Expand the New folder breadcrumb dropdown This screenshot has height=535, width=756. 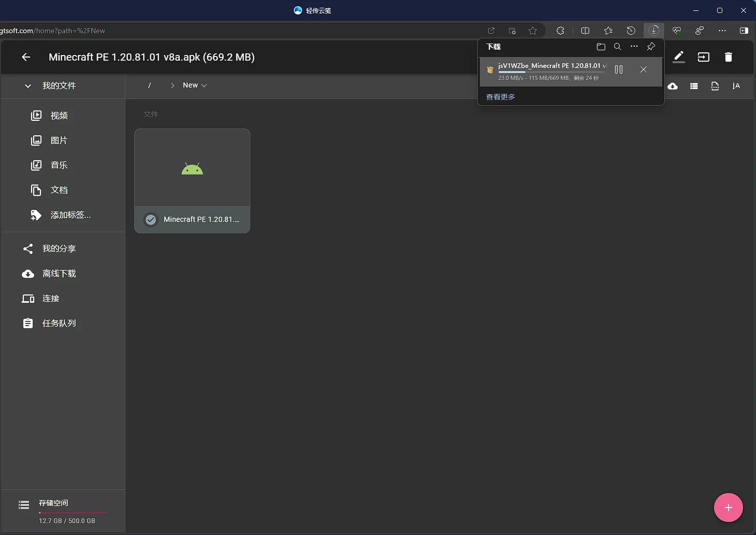[195, 86]
